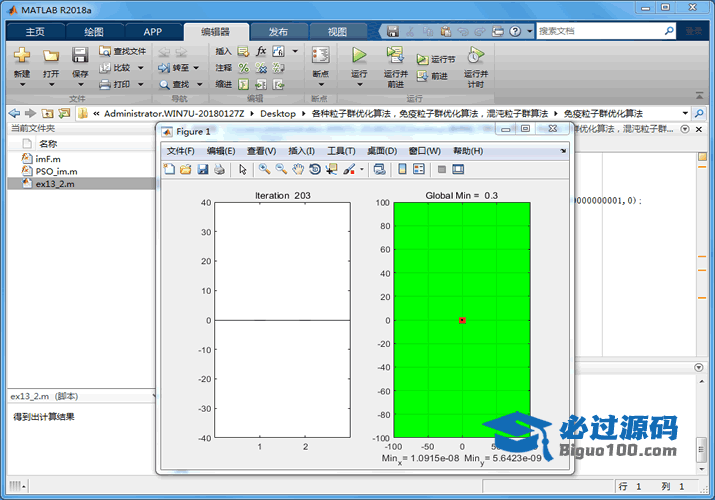Click New Figure icon in the Figure 1 toolbar
The image size is (715, 500).
tap(169, 170)
